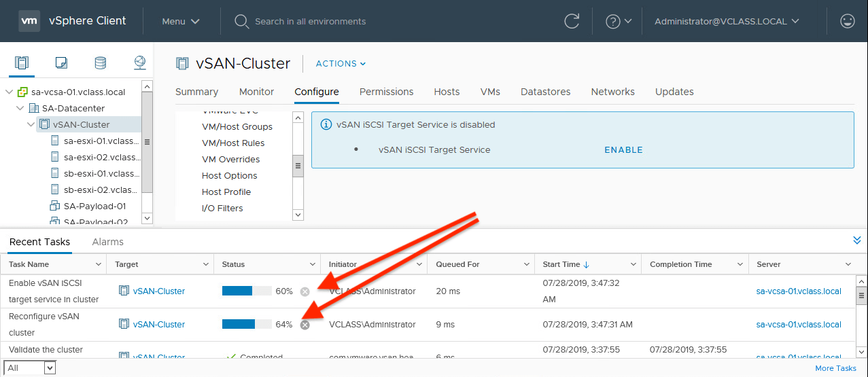Click the smiley feedback icon
The image size is (868, 377).
tap(848, 21)
